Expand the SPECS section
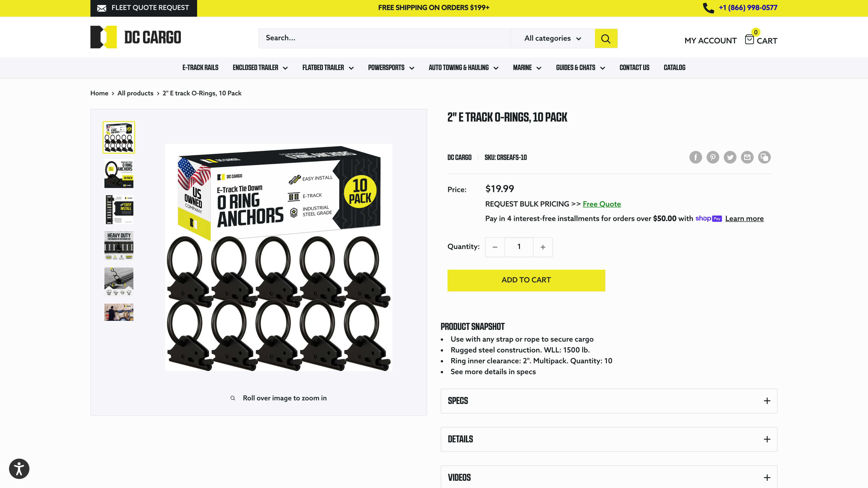The image size is (868, 488). coord(609,401)
